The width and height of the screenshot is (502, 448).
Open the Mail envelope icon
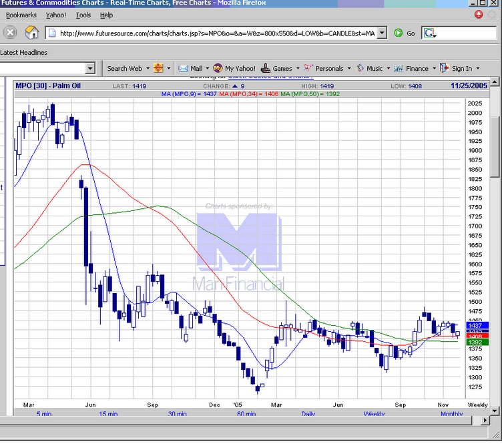(x=183, y=68)
